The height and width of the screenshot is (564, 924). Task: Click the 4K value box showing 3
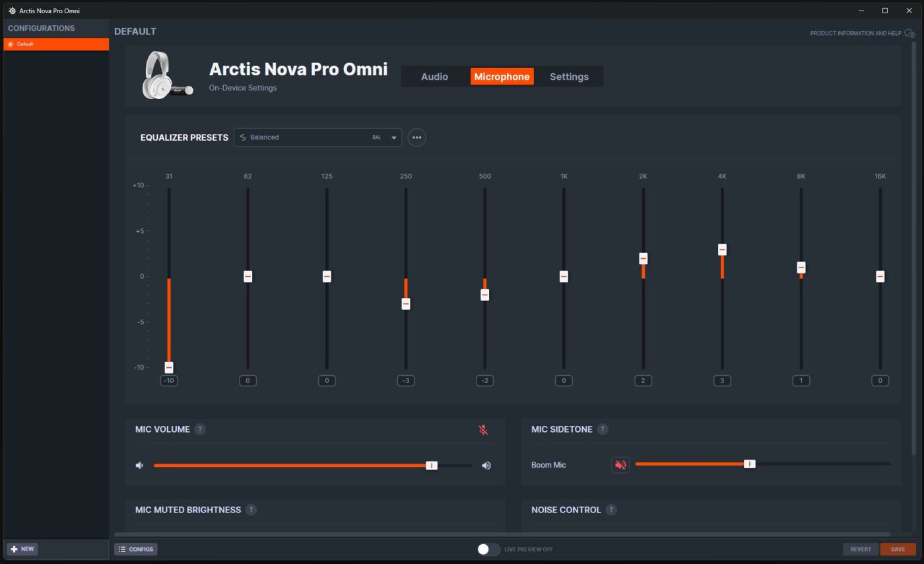point(722,380)
